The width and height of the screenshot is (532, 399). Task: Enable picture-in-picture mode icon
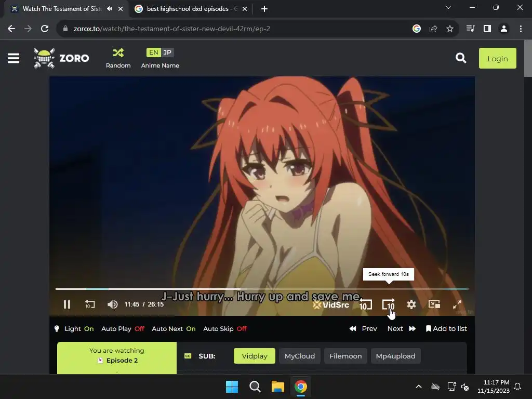(434, 304)
